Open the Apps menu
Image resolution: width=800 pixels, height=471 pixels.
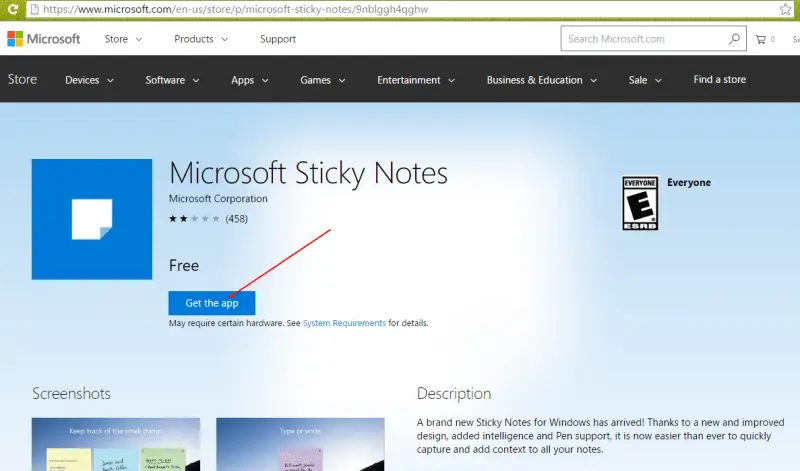click(249, 80)
